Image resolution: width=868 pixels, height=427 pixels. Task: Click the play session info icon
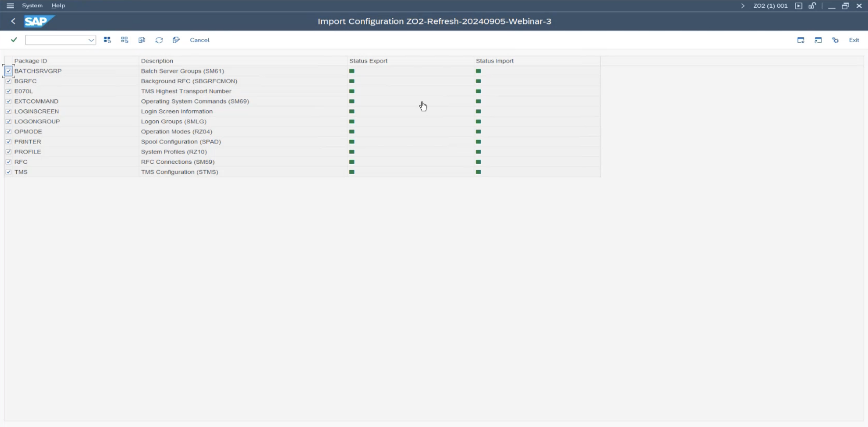(x=799, y=6)
